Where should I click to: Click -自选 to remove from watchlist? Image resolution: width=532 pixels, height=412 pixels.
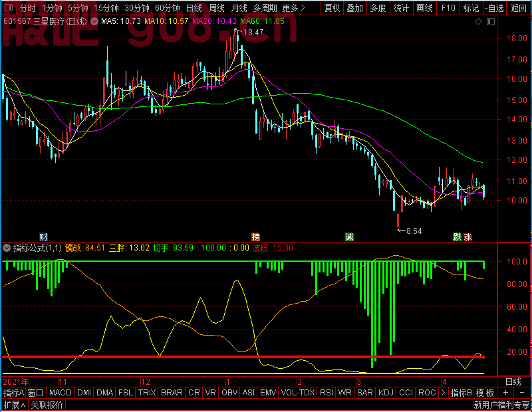(495, 8)
